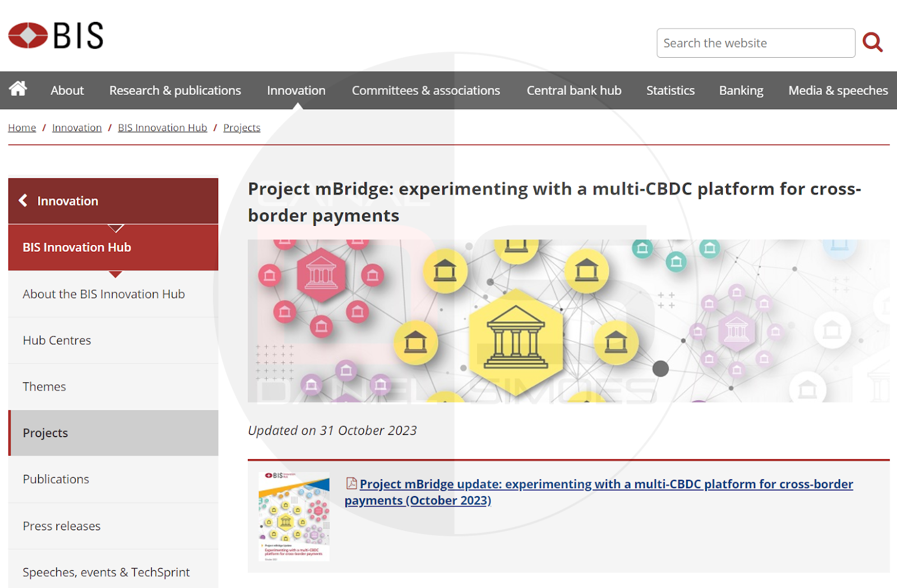This screenshot has height=588, width=897.
Task: Click the BIS logo
Action: pos(56,35)
